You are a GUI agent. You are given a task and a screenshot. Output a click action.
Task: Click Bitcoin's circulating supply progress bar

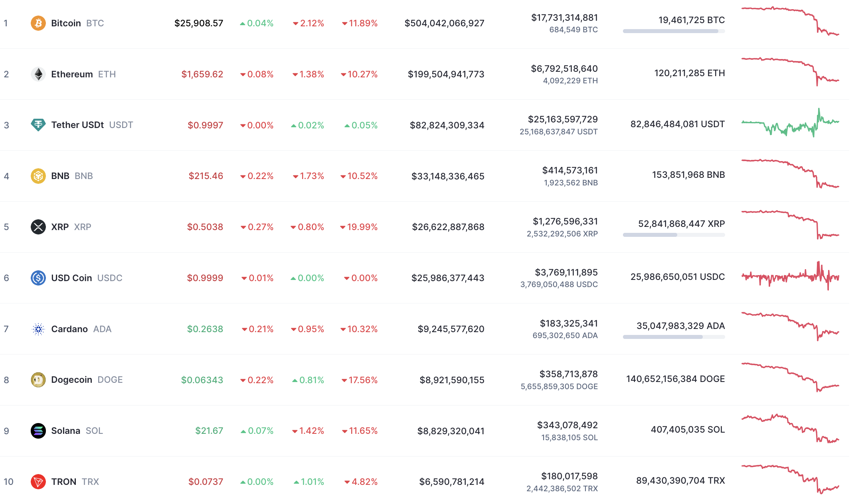tap(673, 31)
